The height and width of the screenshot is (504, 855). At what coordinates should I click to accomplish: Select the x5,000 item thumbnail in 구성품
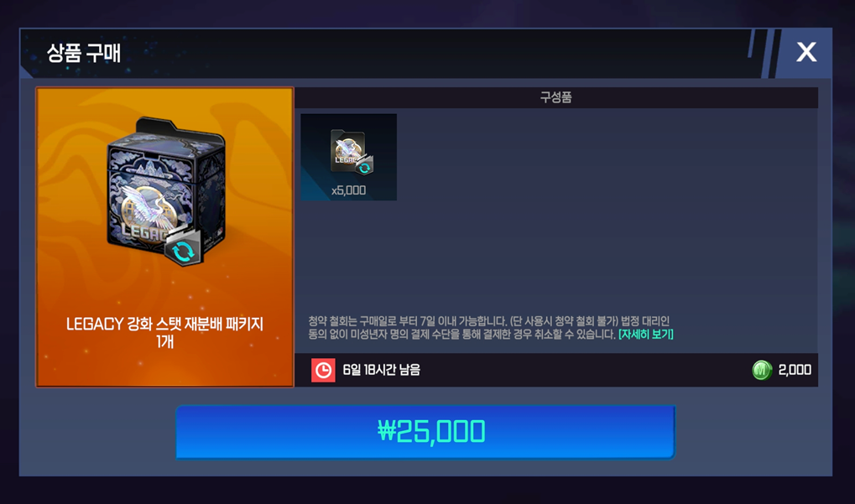pos(349,157)
